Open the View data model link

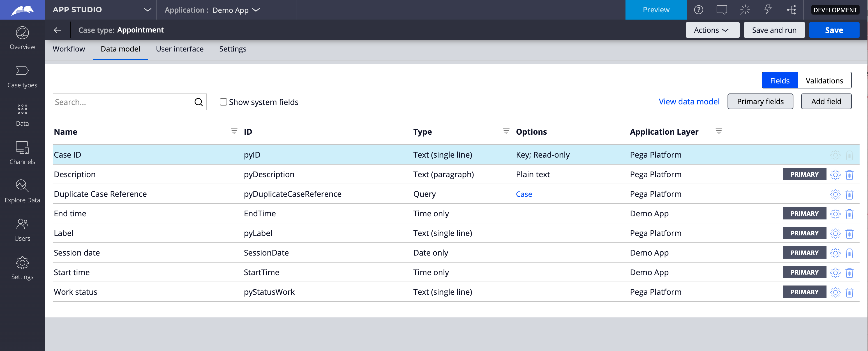(x=689, y=101)
